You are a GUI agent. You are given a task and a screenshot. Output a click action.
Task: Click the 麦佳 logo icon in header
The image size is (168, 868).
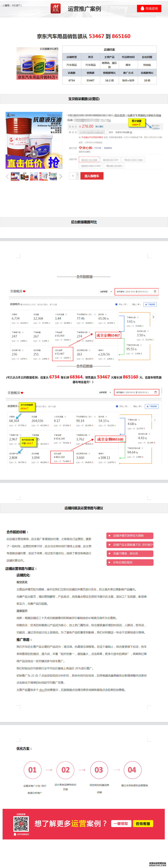coord(55,8)
